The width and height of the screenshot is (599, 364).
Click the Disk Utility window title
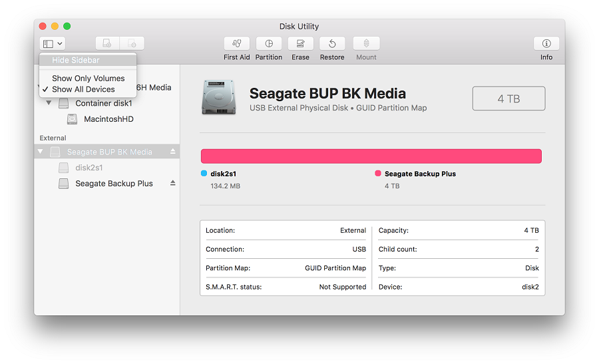pos(299,27)
